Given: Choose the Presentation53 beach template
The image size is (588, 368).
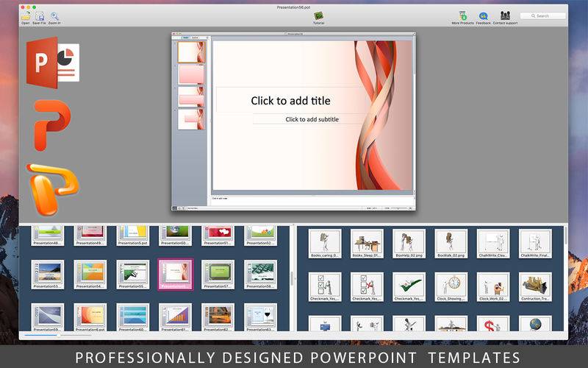Looking at the screenshot, I should [x=48, y=275].
